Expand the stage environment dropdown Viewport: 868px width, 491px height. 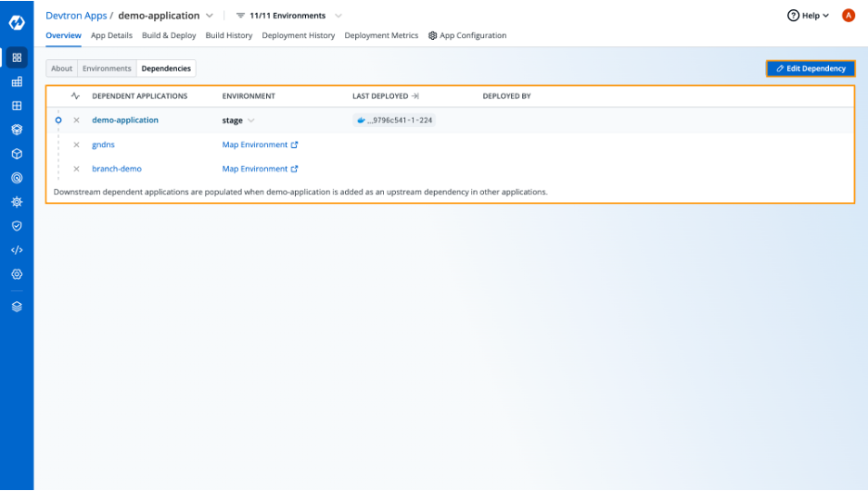(251, 120)
